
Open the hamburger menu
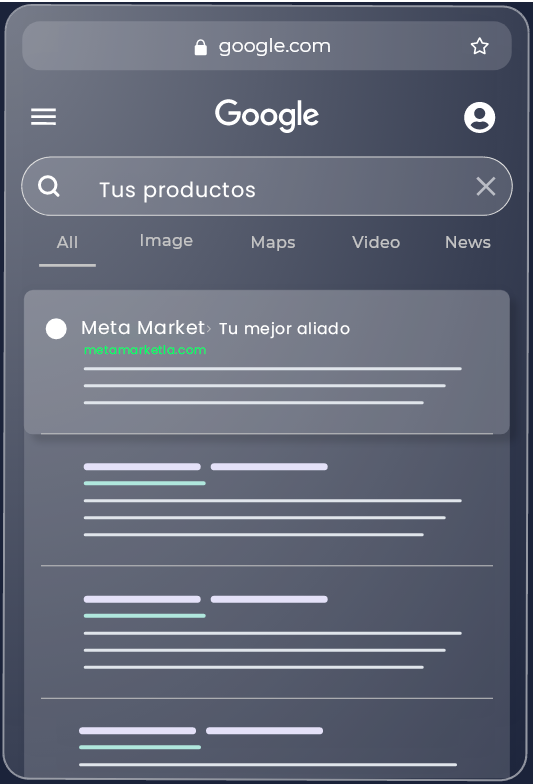pos(44,117)
